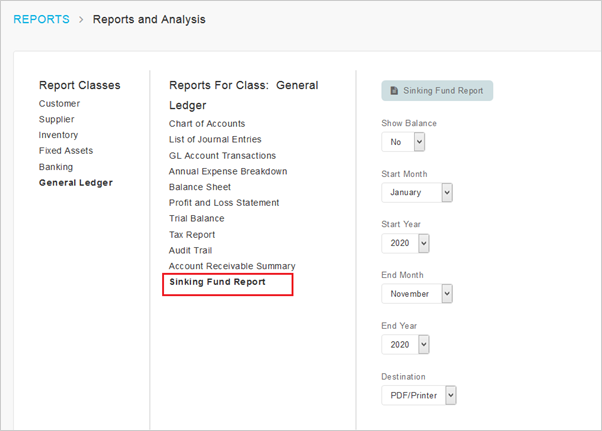
Task: Open the Profit and Loss Statement report
Action: (x=224, y=203)
